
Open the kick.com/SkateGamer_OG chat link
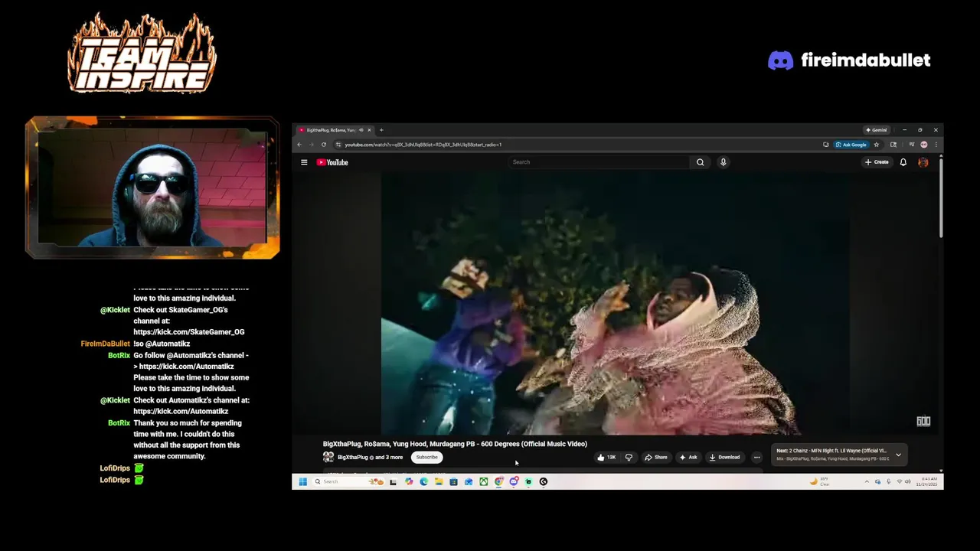pyautogui.click(x=189, y=332)
